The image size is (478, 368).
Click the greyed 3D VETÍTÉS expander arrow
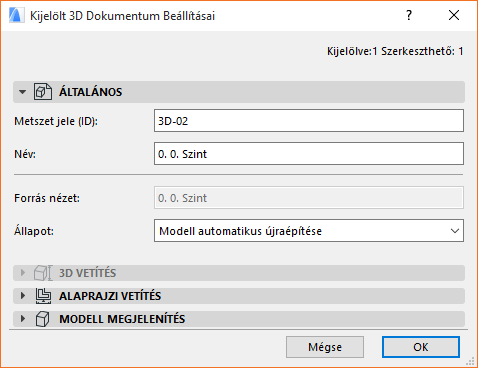pyautogui.click(x=23, y=273)
